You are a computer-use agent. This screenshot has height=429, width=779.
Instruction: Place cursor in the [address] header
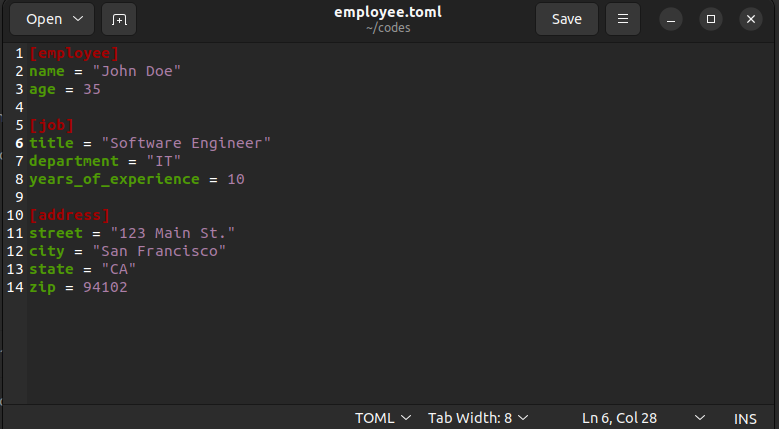pyautogui.click(x=70, y=215)
